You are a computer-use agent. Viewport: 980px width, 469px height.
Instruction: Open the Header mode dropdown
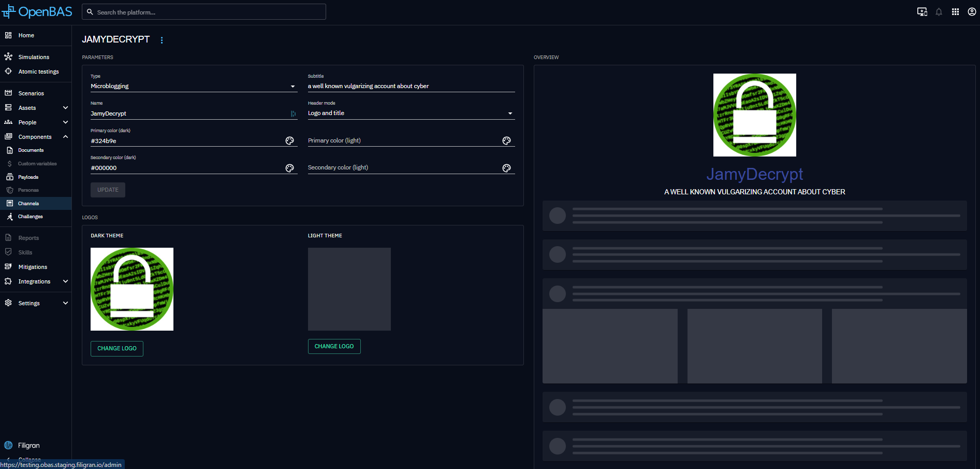[x=411, y=113]
